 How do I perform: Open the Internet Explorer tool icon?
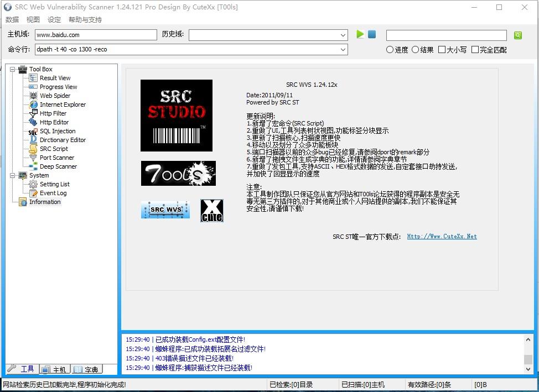click(x=33, y=104)
